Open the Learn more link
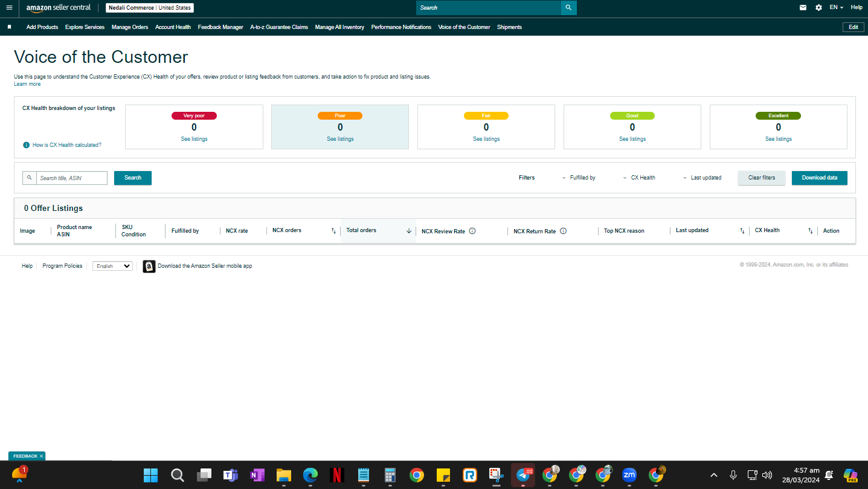Screen dimensions: 868x489 [27, 84]
